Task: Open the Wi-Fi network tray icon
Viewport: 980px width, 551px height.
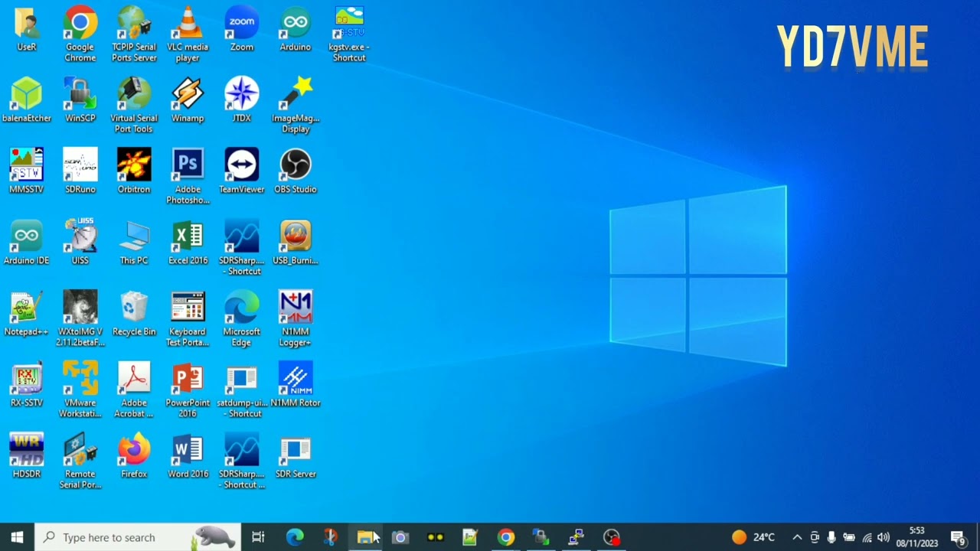Action: pyautogui.click(x=867, y=537)
